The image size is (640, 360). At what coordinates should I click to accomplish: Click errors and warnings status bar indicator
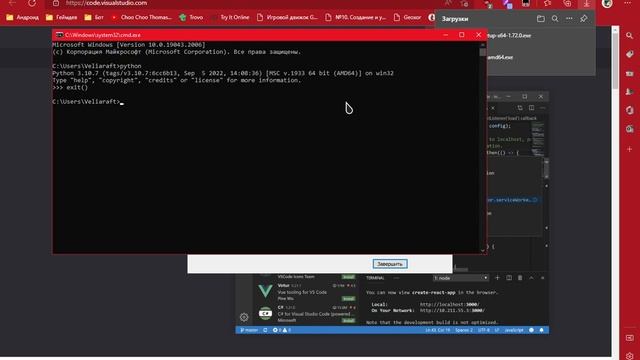(x=282, y=330)
